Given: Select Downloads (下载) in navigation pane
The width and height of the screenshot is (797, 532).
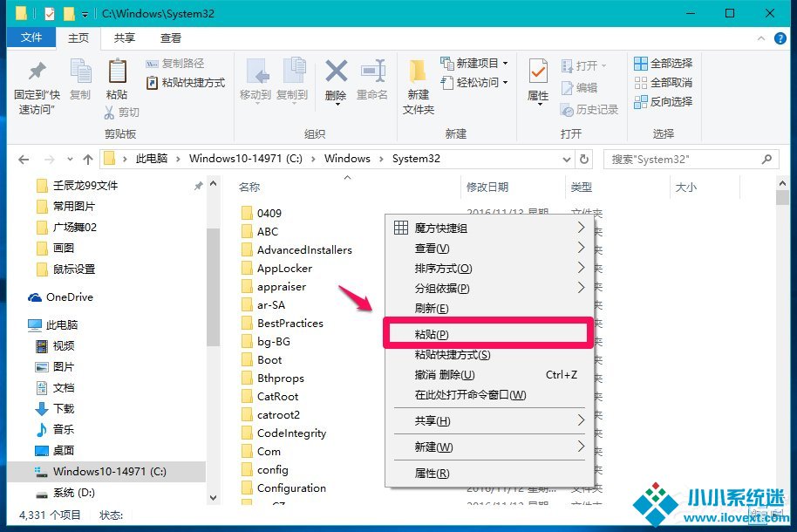Looking at the screenshot, I should pos(55,408).
